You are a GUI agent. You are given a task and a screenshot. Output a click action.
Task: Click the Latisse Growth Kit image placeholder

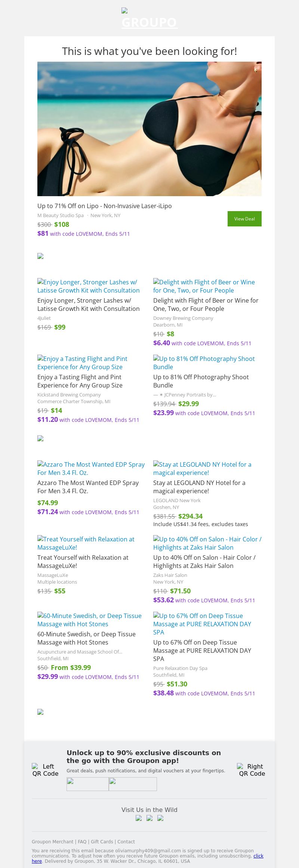[x=88, y=286]
